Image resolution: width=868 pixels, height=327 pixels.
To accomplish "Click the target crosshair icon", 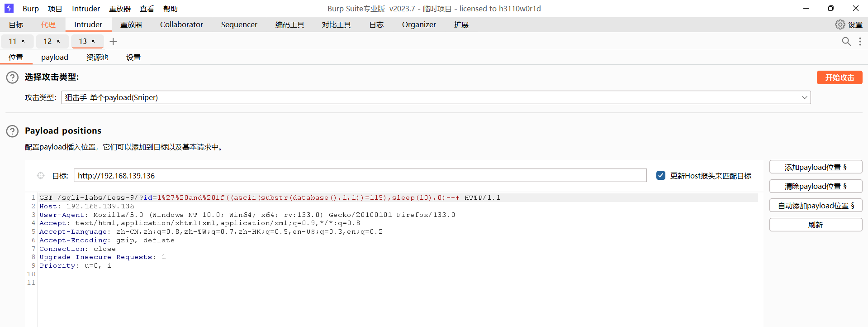I will 41,175.
